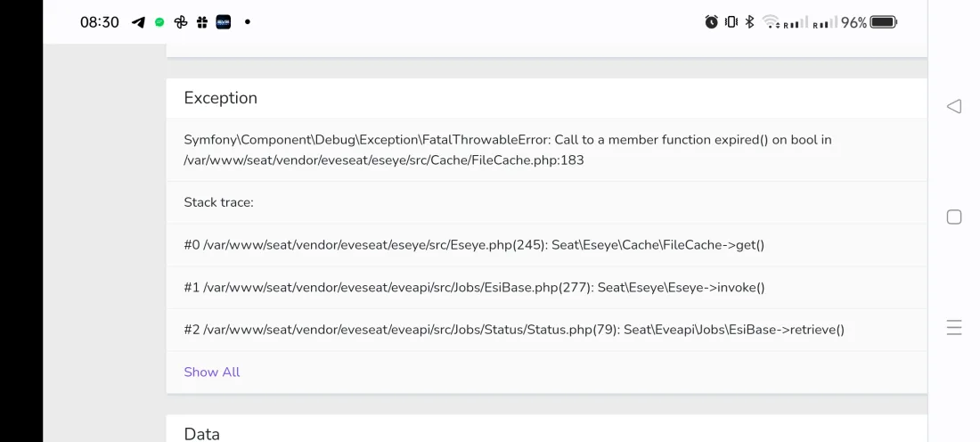This screenshot has height=442, width=980.
Task: Tap the Bluetooth status icon
Action: point(749,22)
